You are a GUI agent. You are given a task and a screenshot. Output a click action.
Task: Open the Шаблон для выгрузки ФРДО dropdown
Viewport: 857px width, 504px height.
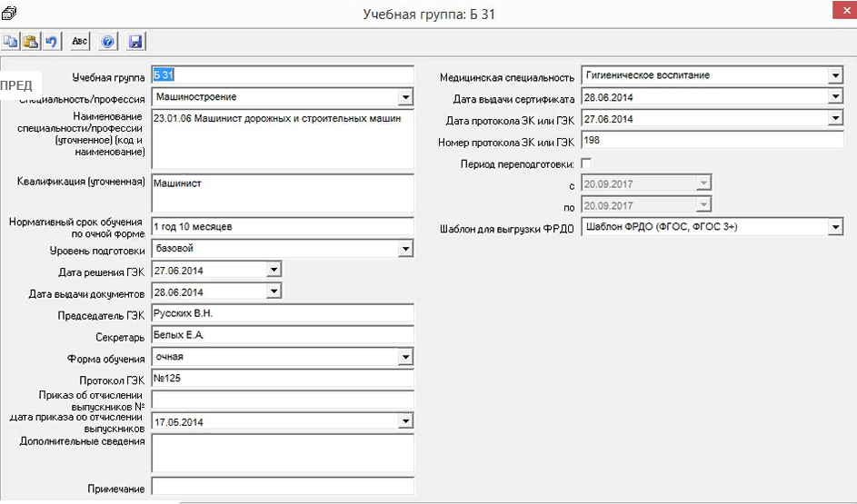click(x=835, y=227)
